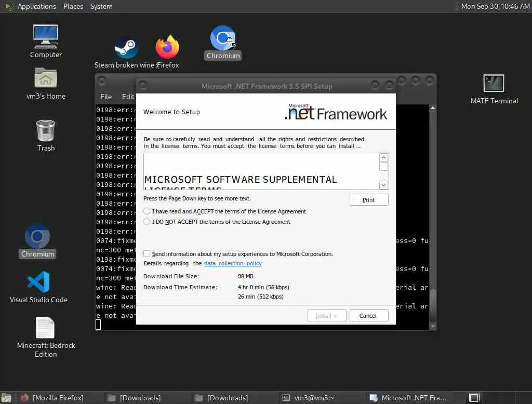Click '26 min (512 kbps)' estimate
Image resolution: width=532 pixels, height=404 pixels.
click(x=260, y=297)
